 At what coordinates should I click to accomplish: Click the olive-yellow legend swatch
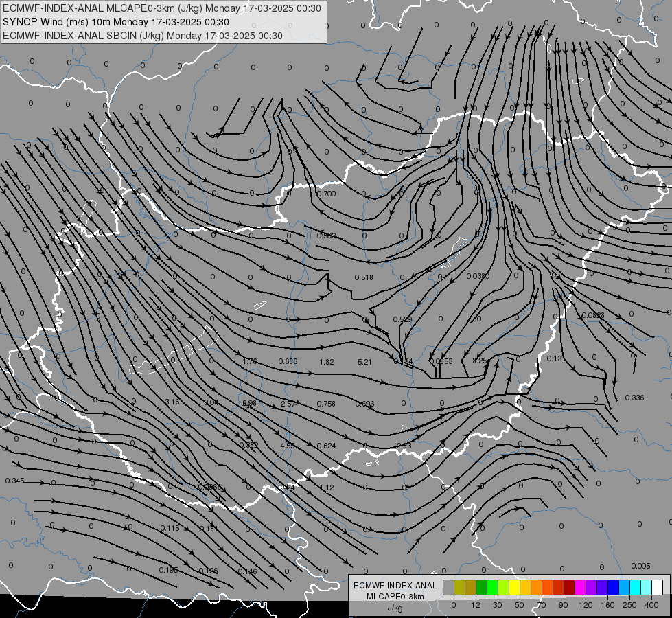(459, 587)
